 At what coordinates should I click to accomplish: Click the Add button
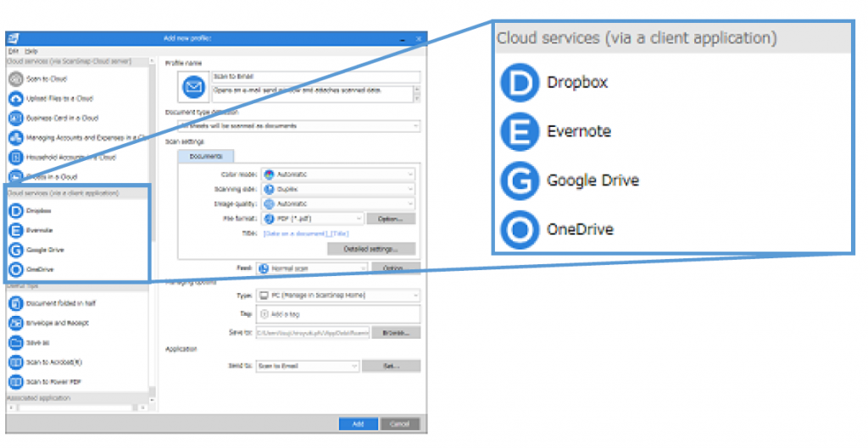(x=359, y=424)
